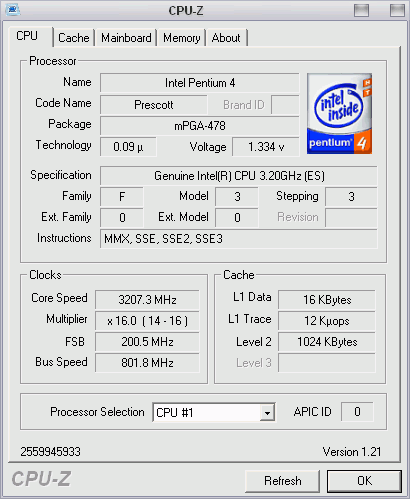The image size is (410, 499).
Task: Switch to the Cache tab
Action: (x=74, y=38)
